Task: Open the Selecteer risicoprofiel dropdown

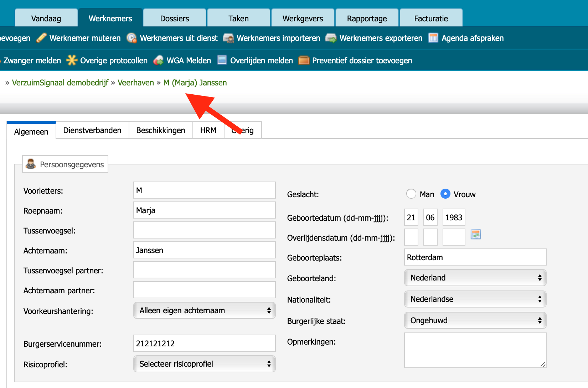Action: 205,364
